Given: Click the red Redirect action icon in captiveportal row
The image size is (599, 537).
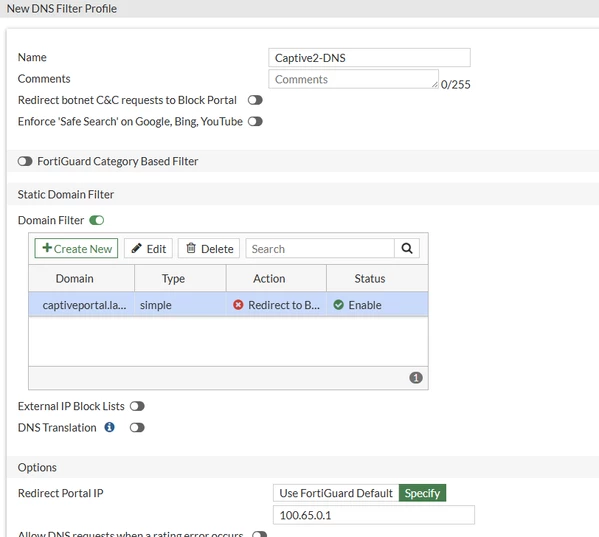Looking at the screenshot, I should point(238,305).
